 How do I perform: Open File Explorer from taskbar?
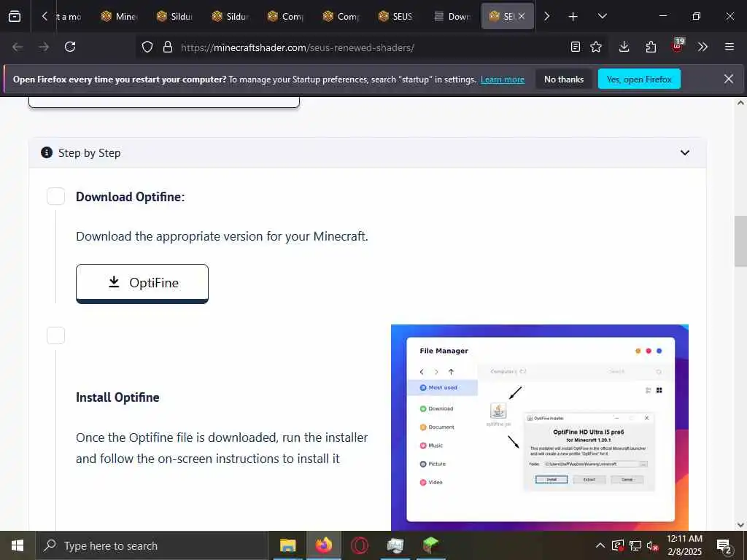click(287, 545)
